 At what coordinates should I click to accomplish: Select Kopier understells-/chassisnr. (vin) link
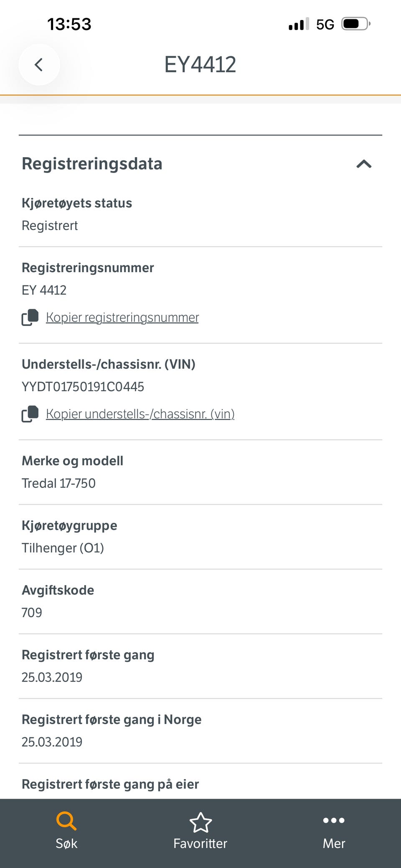click(140, 414)
